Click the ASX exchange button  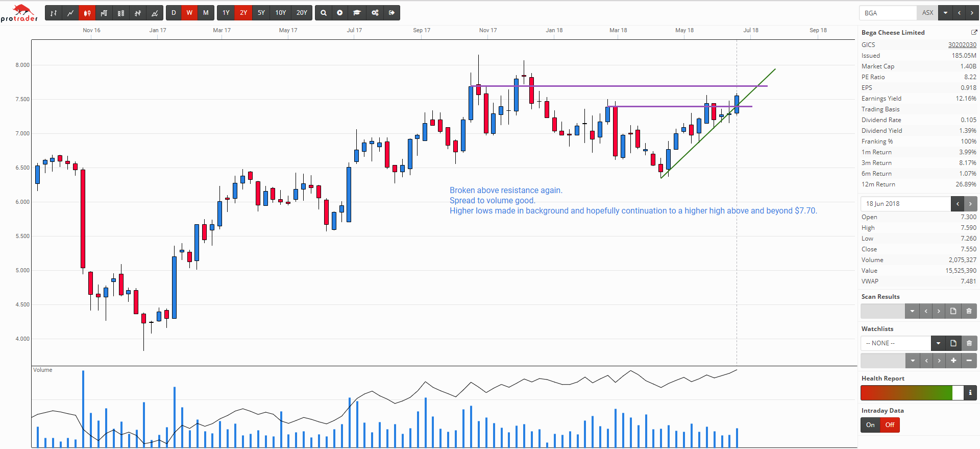pos(928,13)
